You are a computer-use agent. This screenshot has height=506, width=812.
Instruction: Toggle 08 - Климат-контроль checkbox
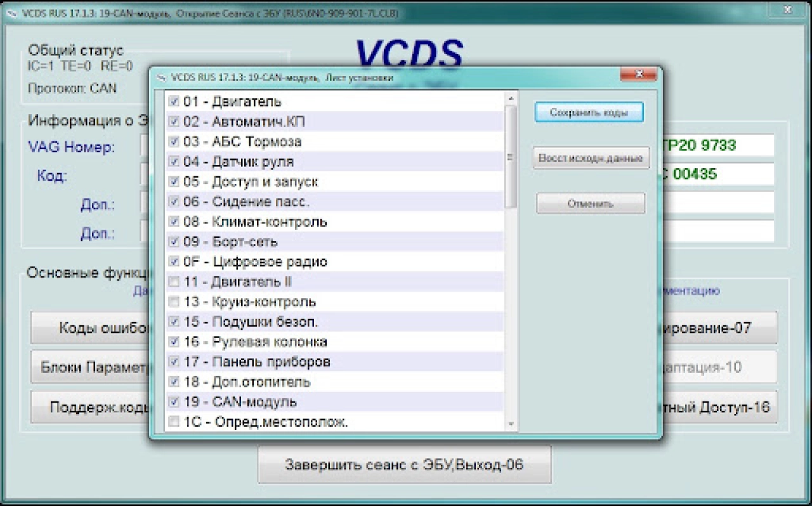pyautogui.click(x=173, y=222)
